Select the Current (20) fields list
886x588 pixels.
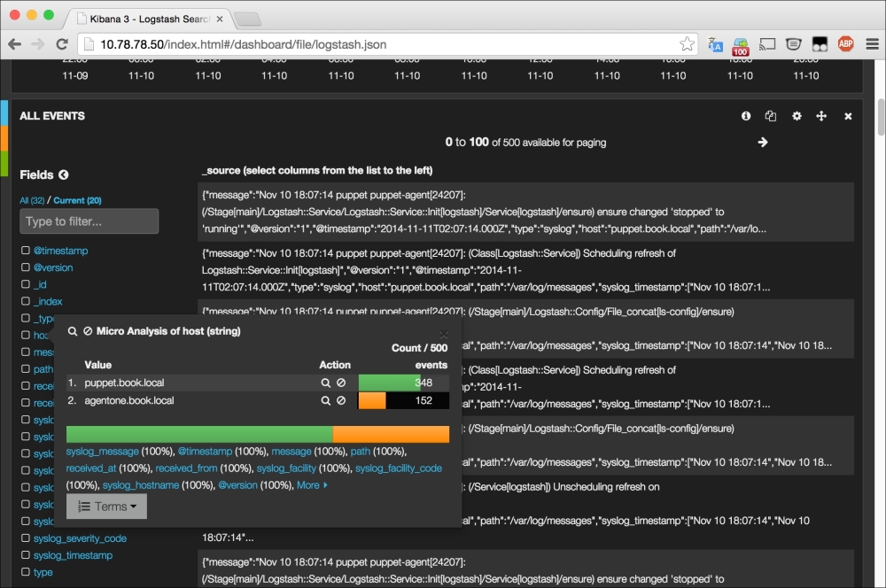tap(77, 200)
